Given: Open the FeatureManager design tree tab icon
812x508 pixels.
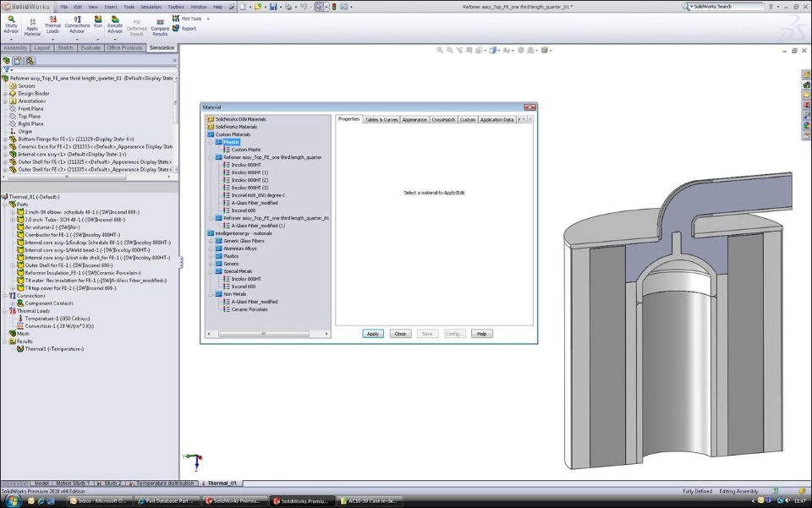Looking at the screenshot, I should 6,61.
